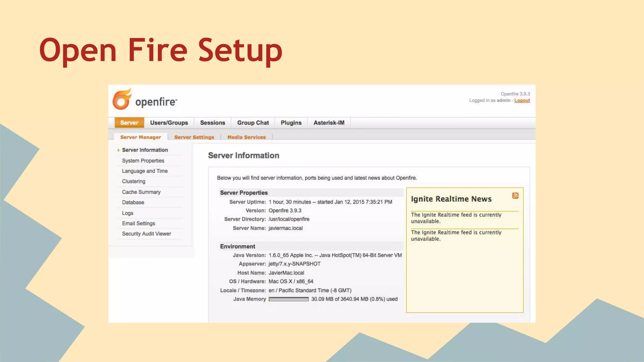
Task: View the Cache Summary page
Action: [141, 192]
